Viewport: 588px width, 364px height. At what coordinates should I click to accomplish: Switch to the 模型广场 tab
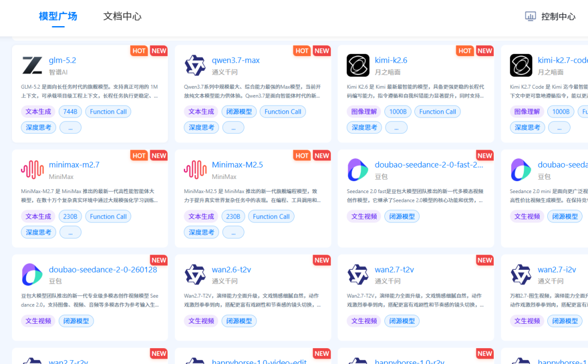pos(58,16)
